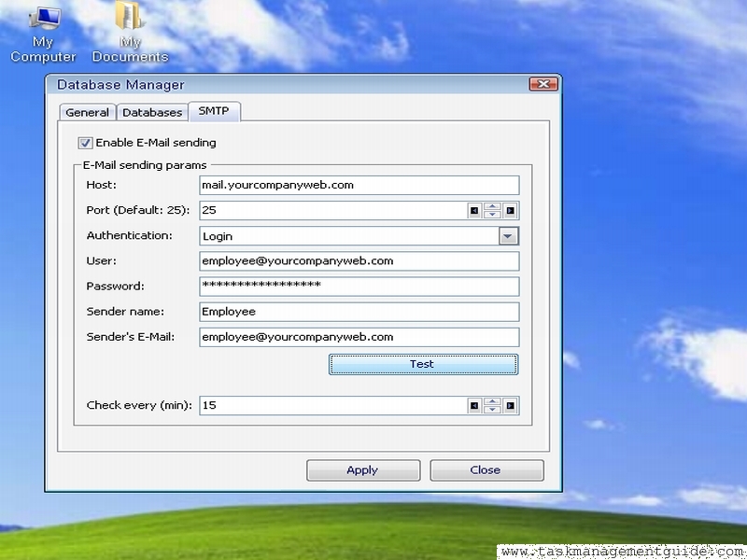This screenshot has width=747, height=560.
Task: Click the right arrow in the Check every field
Action: (x=510, y=406)
